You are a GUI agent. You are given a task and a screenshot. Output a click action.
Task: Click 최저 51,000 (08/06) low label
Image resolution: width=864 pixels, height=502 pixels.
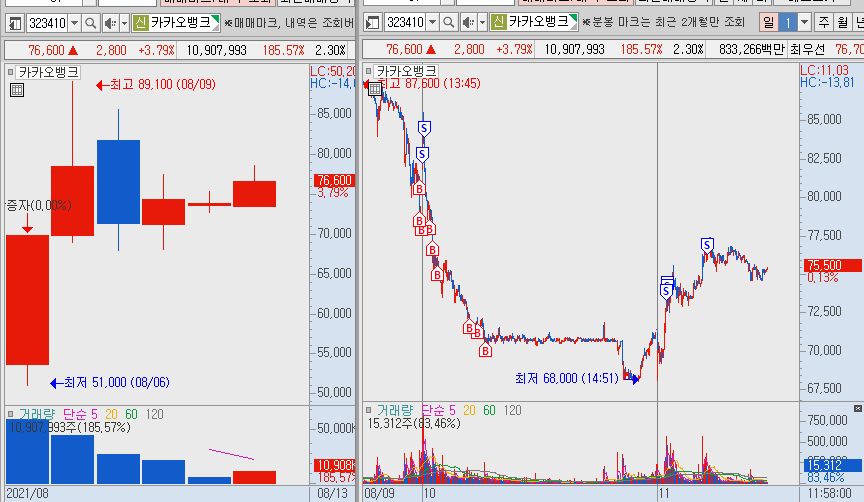[110, 382]
